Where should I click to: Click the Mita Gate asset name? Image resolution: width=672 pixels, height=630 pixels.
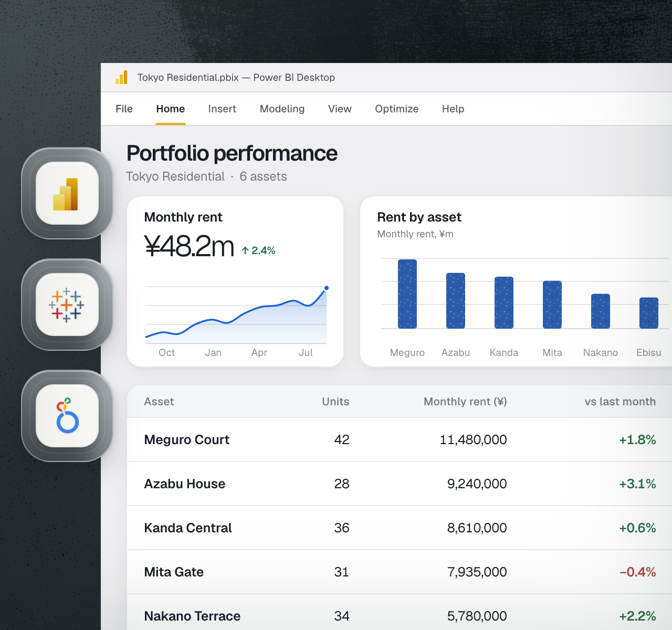coord(174,572)
